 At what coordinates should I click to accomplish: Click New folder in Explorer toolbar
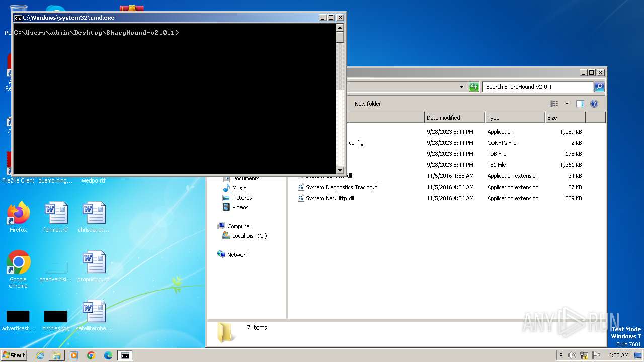(368, 104)
